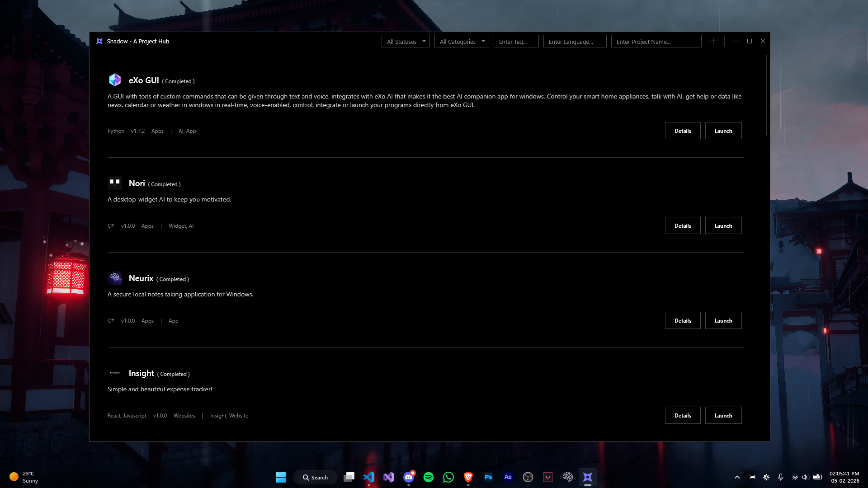Open Discord from the taskbar

[409, 477]
